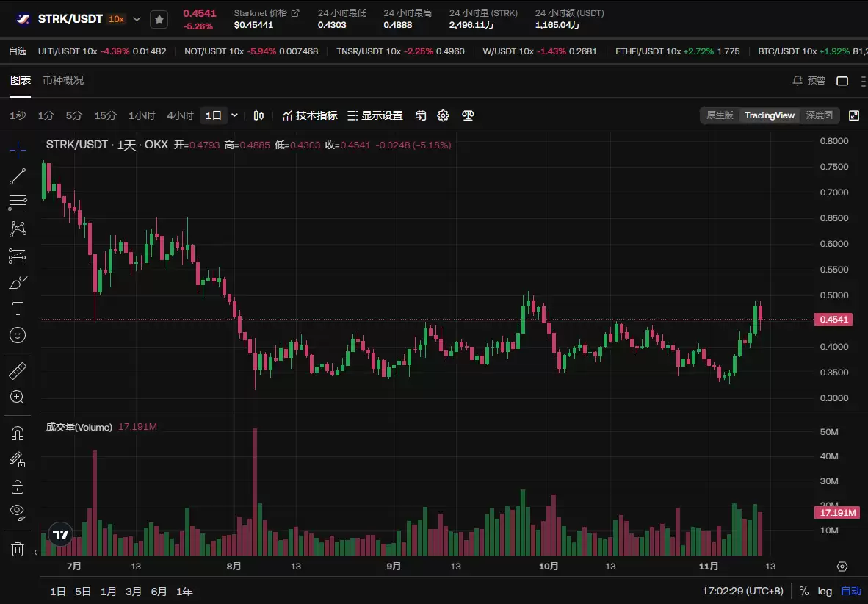Open the ruler measure tool
The image size is (868, 604).
click(x=18, y=371)
